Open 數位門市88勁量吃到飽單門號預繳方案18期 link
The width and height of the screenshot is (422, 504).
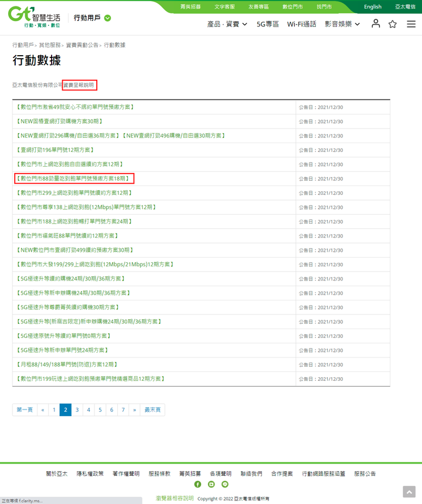73,179
